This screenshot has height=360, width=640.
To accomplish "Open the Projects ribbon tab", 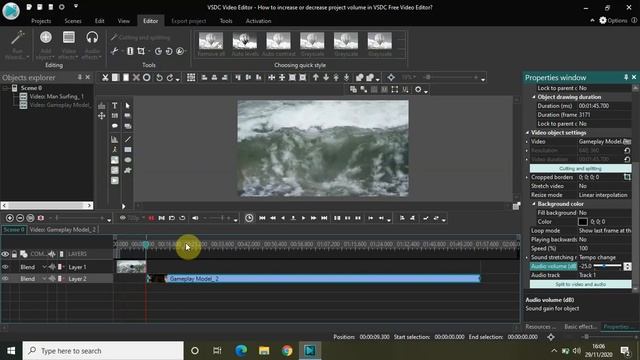I will [x=41, y=21].
